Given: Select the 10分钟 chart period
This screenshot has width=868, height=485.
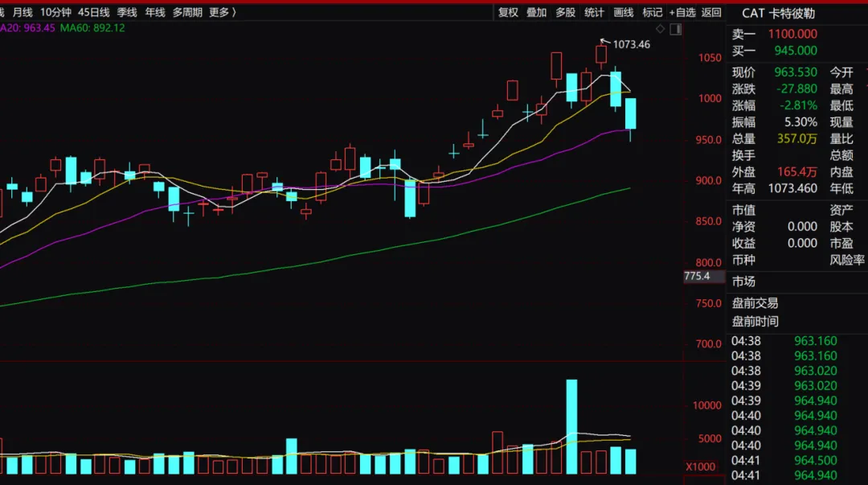Looking at the screenshot, I should coord(55,12).
